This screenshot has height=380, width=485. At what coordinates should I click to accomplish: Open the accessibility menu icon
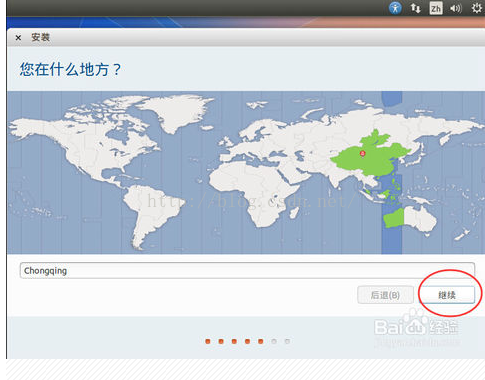(395, 8)
